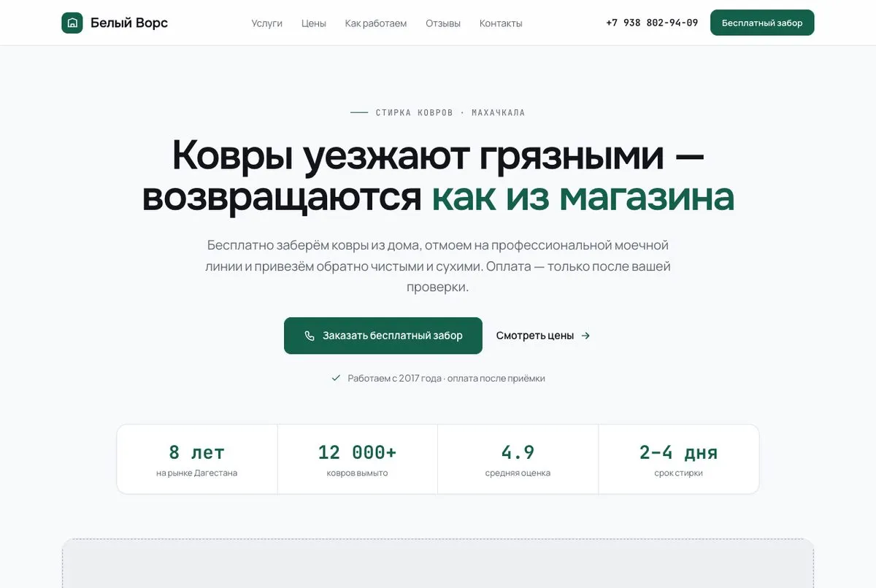Viewport: 876px width, 588px height.
Task: Open the Отзывы navigation item
Action: point(443,23)
